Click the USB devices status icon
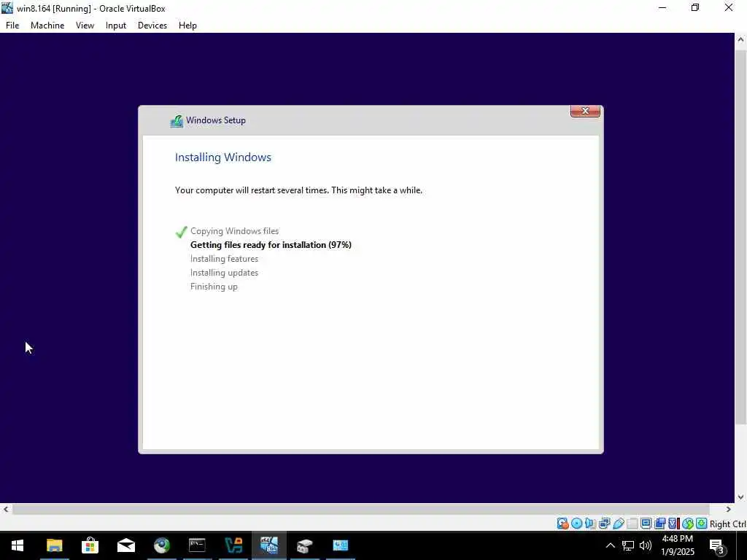The height and width of the screenshot is (560, 747). pos(619,524)
